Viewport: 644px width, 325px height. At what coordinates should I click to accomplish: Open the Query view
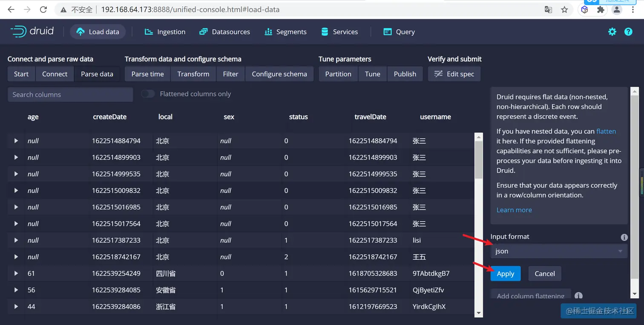(x=399, y=31)
